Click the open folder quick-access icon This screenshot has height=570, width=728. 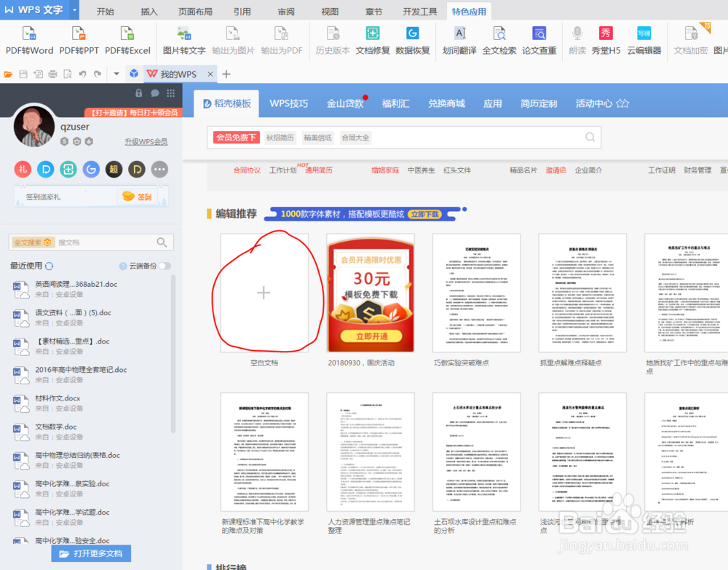pos(8,74)
